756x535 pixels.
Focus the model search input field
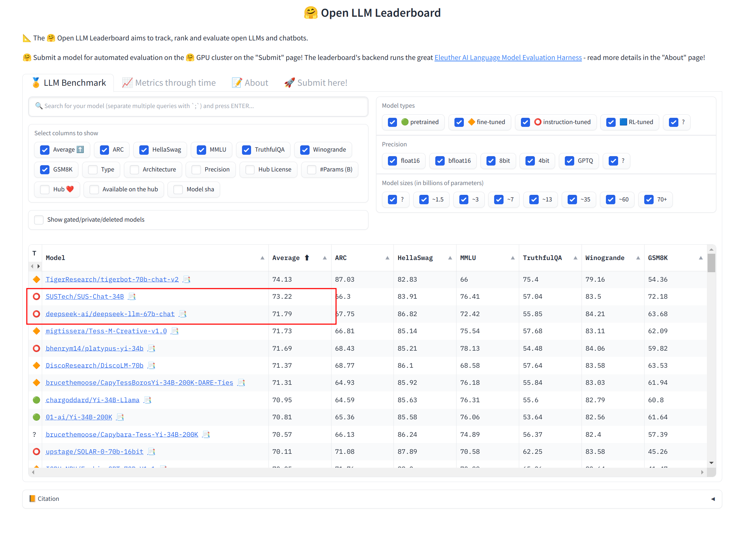(x=198, y=106)
